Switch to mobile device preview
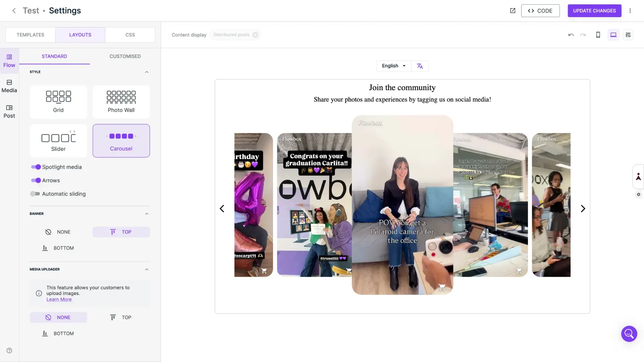The height and width of the screenshot is (362, 644). tap(598, 35)
